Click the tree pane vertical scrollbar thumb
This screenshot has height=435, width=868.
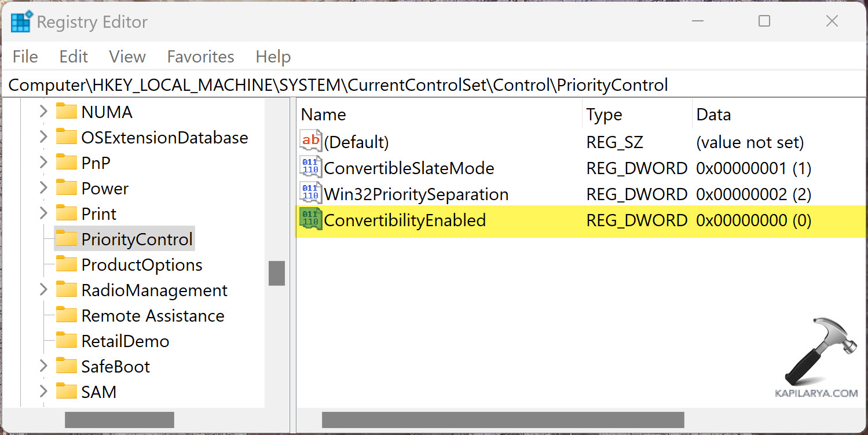[277, 273]
